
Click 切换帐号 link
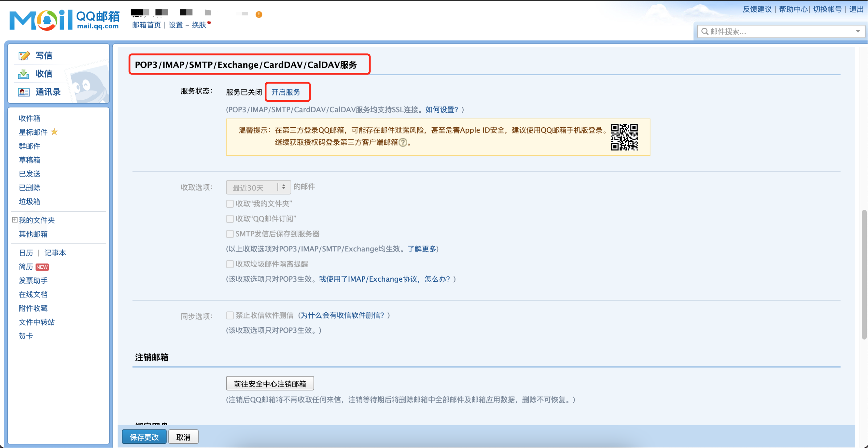coord(827,9)
